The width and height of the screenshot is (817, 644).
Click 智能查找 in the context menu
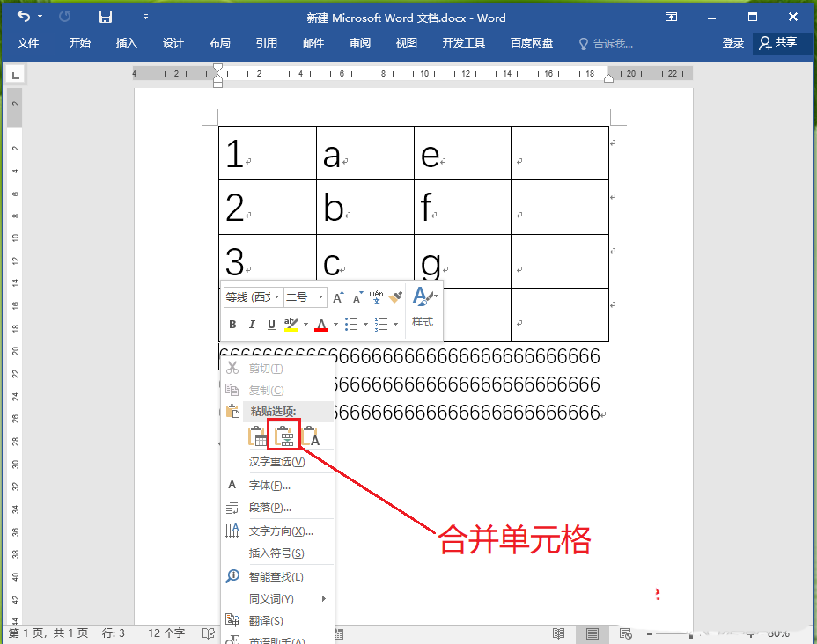(277, 577)
